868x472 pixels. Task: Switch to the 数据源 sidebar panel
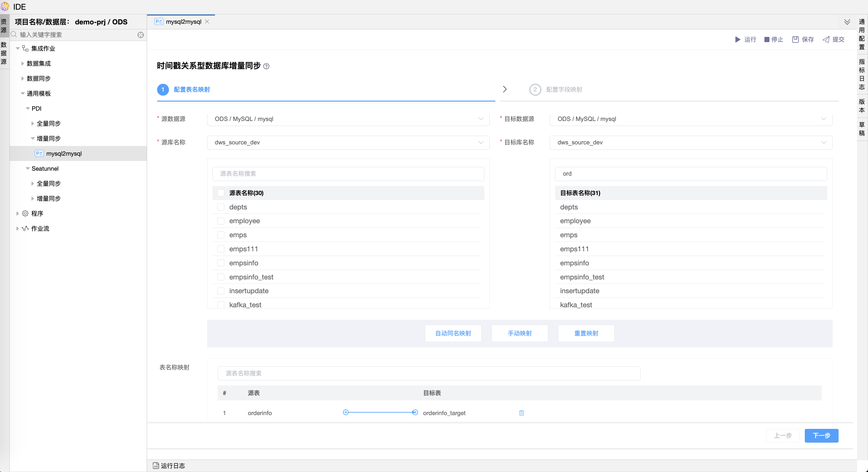coord(4,53)
